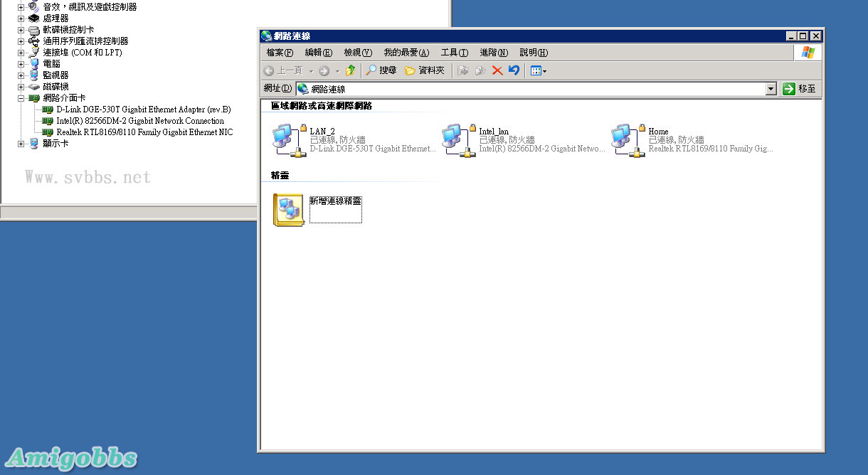Viewport: 868px width, 475px height.
Task: Open the 工具(T) menu
Action: click(x=454, y=53)
